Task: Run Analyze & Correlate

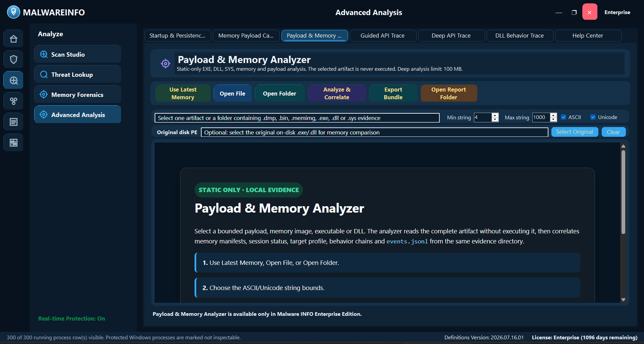Action: coord(337,93)
